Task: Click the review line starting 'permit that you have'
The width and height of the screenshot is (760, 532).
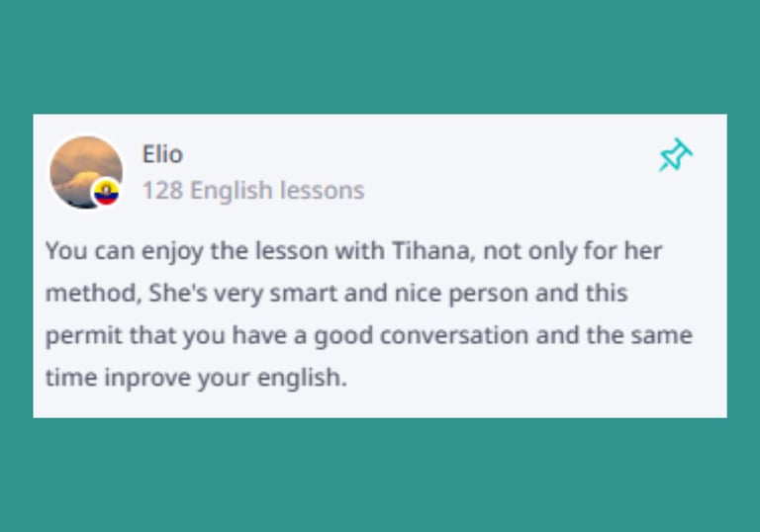Action: [x=369, y=336]
